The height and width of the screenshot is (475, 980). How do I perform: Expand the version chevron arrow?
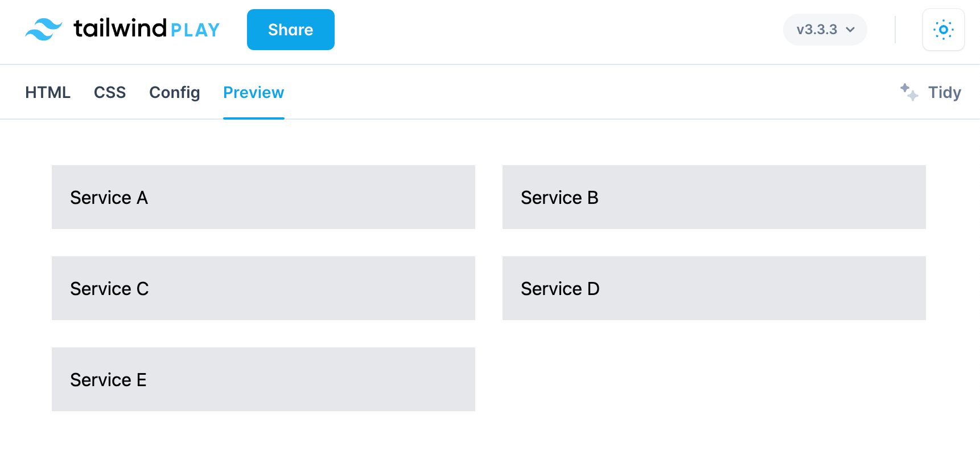[850, 30]
